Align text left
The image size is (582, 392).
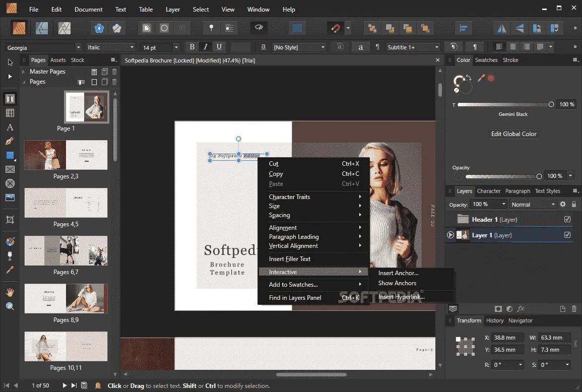tap(499, 47)
